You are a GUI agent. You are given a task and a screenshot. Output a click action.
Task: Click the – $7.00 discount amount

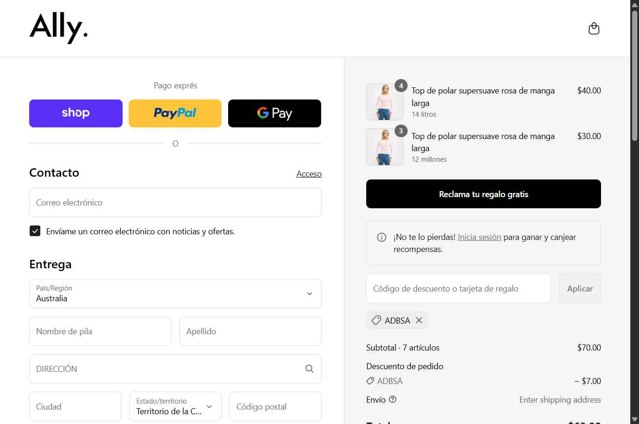588,381
